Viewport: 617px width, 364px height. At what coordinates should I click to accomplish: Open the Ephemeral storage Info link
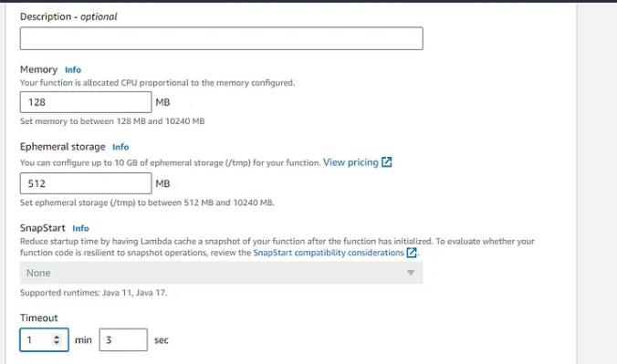coord(120,147)
